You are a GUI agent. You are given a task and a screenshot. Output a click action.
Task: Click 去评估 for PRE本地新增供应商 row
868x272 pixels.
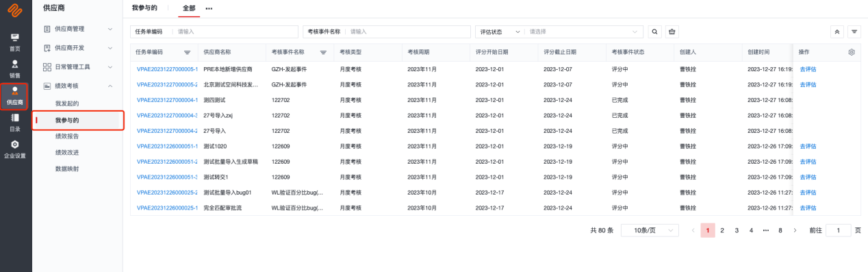click(x=808, y=69)
